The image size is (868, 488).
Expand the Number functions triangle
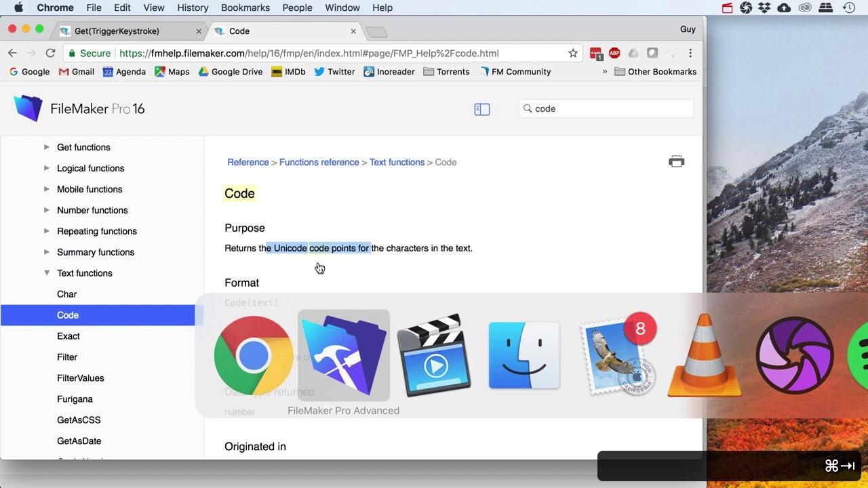[47, 210]
